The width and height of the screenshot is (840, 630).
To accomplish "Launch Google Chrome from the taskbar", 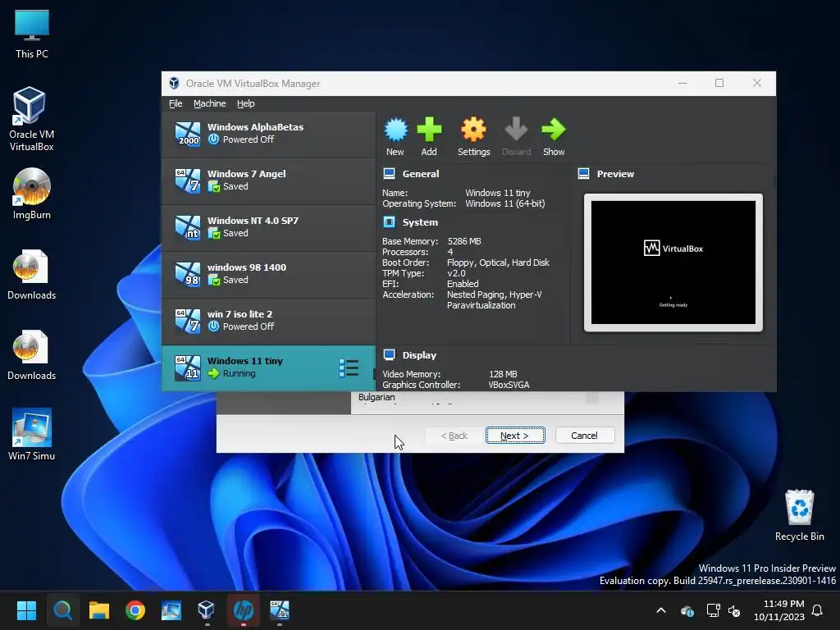I will (x=135, y=610).
